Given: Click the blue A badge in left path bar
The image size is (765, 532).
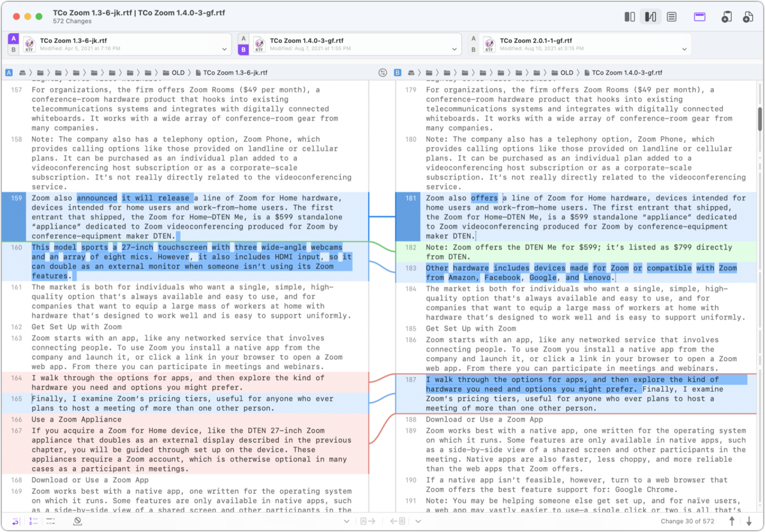Looking at the screenshot, I should [9, 73].
